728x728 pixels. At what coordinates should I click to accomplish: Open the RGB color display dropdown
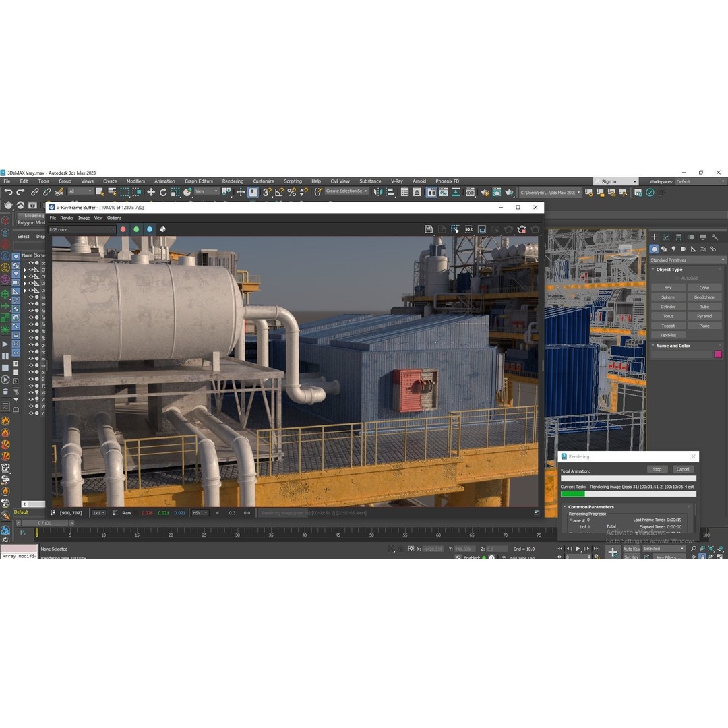tap(113, 229)
